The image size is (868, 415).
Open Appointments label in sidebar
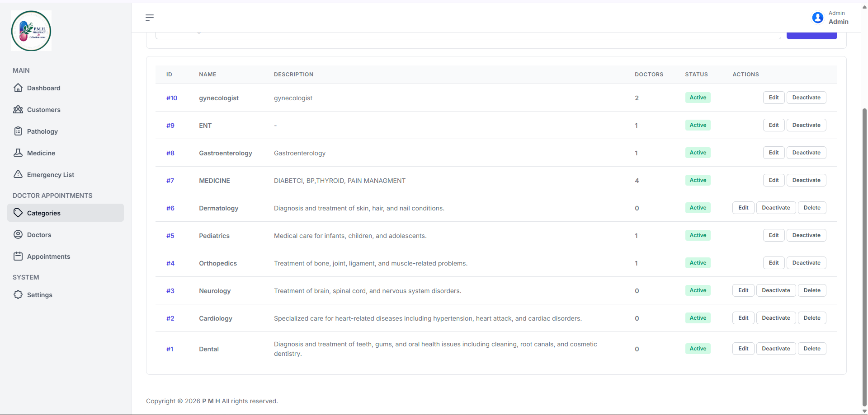point(48,256)
